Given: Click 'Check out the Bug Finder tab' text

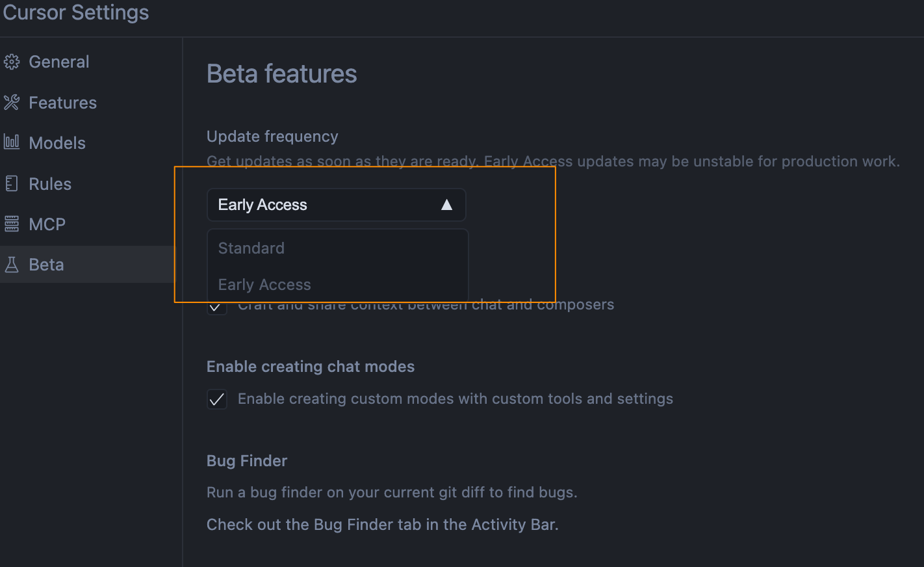Looking at the screenshot, I should 383,525.
